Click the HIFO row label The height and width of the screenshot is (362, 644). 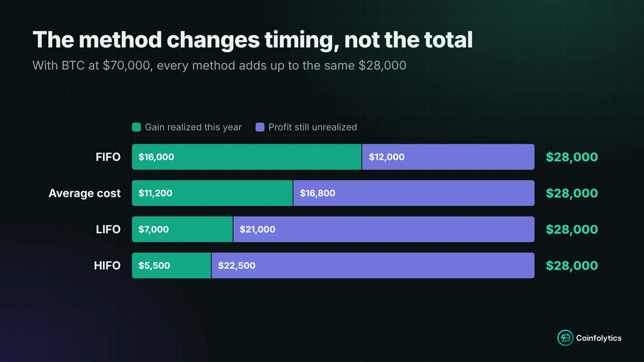(x=107, y=265)
